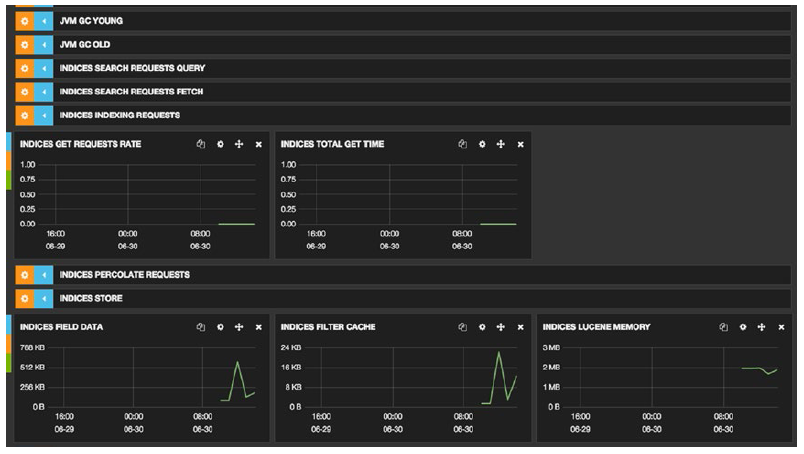804x454 pixels.
Task: Click the Indices Field Data heading
Action: pyautogui.click(x=62, y=327)
